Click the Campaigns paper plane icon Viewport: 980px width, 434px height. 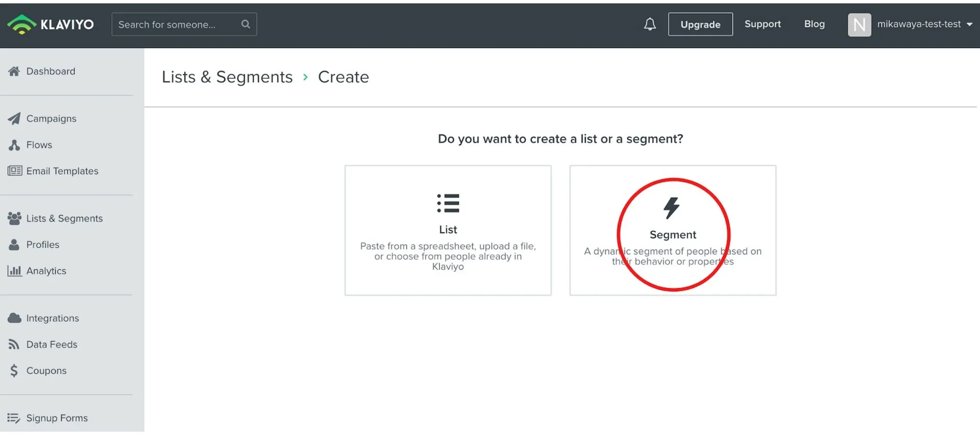pyautogui.click(x=14, y=118)
